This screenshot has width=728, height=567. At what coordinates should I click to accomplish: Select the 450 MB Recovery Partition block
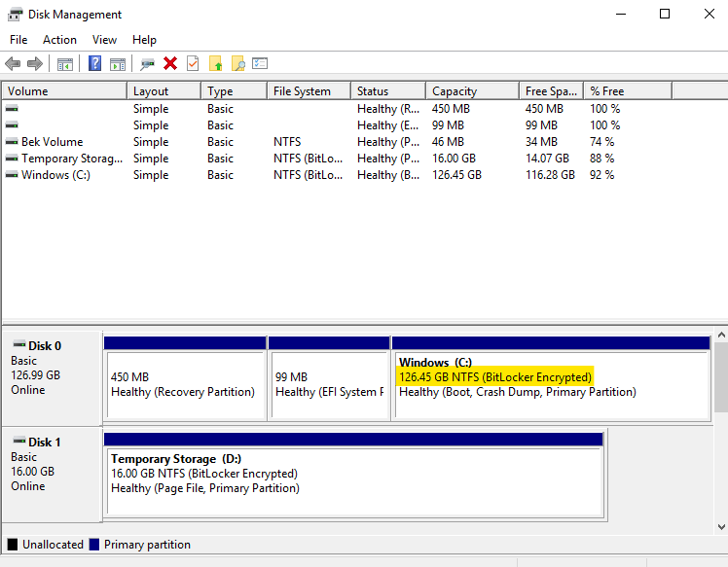click(x=184, y=384)
